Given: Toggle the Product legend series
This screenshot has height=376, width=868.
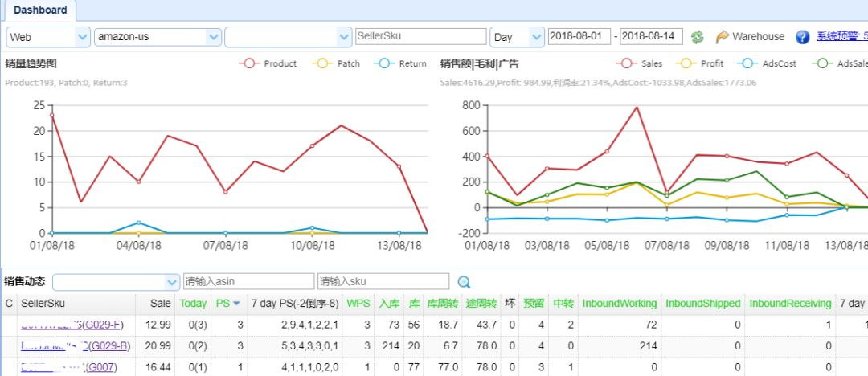Looking at the screenshot, I should [x=268, y=63].
